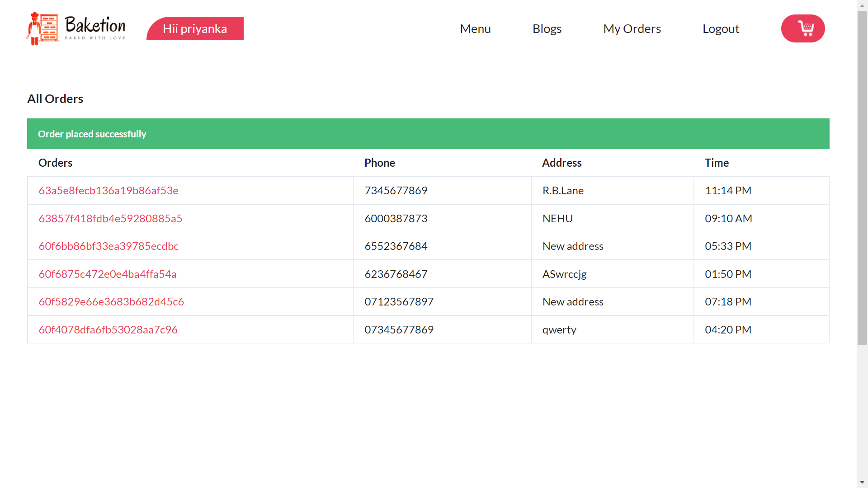The width and height of the screenshot is (868, 488).
Task: Navigate to the Blogs section
Action: click(x=547, y=28)
